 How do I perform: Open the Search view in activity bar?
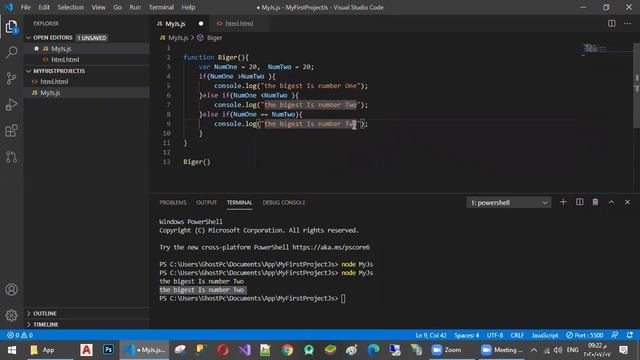(x=11, y=52)
